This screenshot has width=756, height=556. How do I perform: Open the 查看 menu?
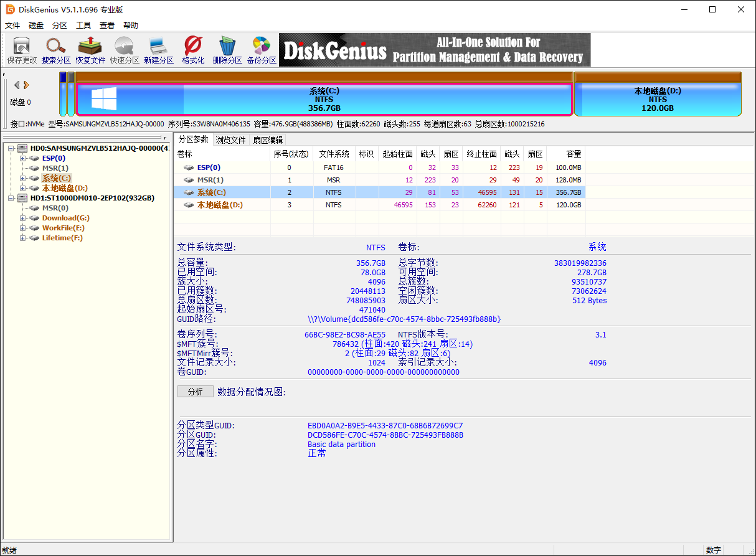[107, 26]
